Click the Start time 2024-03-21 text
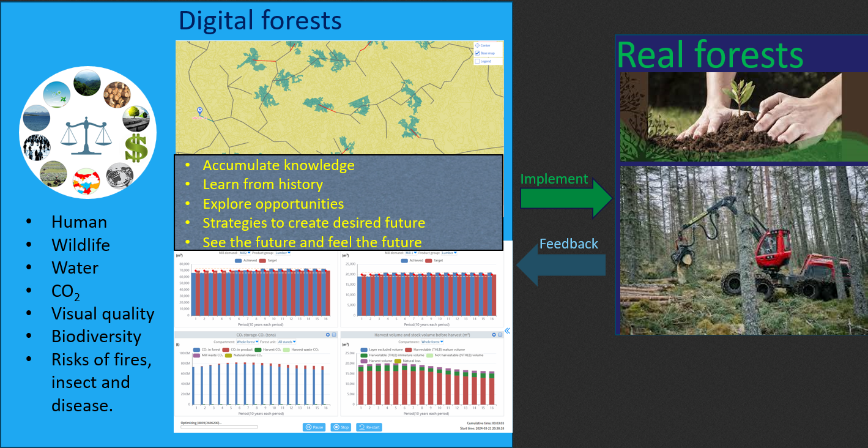The image size is (868, 448). tap(482, 428)
